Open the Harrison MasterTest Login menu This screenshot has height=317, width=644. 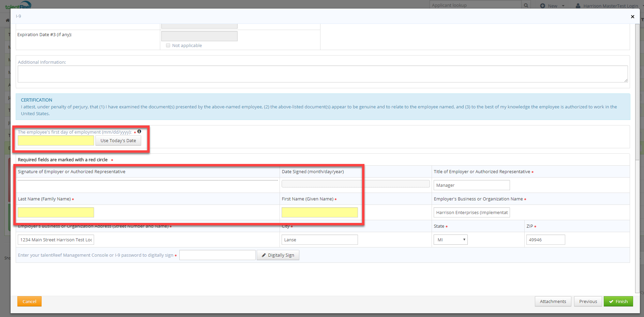coord(610,6)
